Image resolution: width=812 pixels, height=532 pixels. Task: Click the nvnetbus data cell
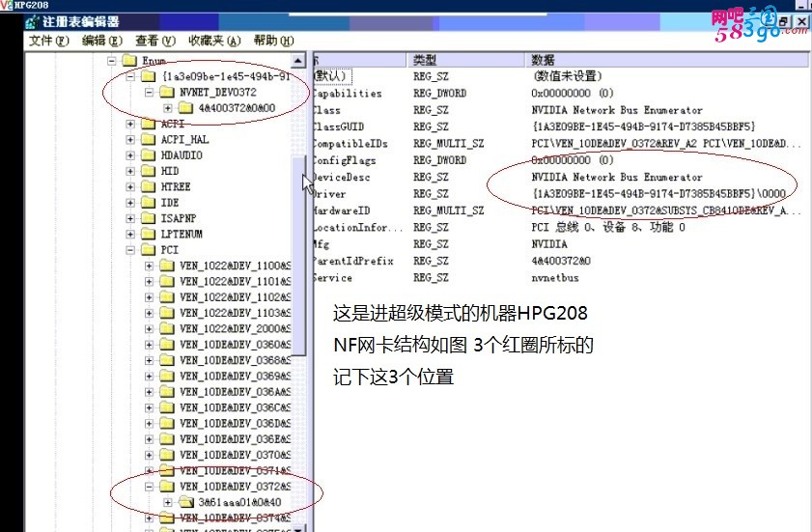point(554,278)
